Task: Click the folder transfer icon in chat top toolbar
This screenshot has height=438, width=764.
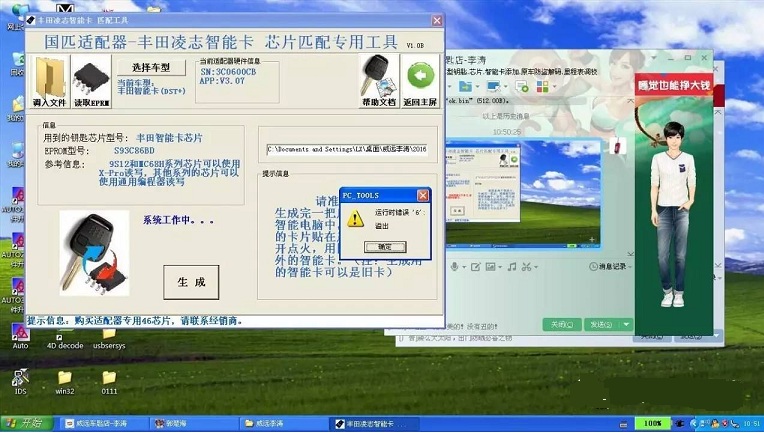Action: [465, 86]
